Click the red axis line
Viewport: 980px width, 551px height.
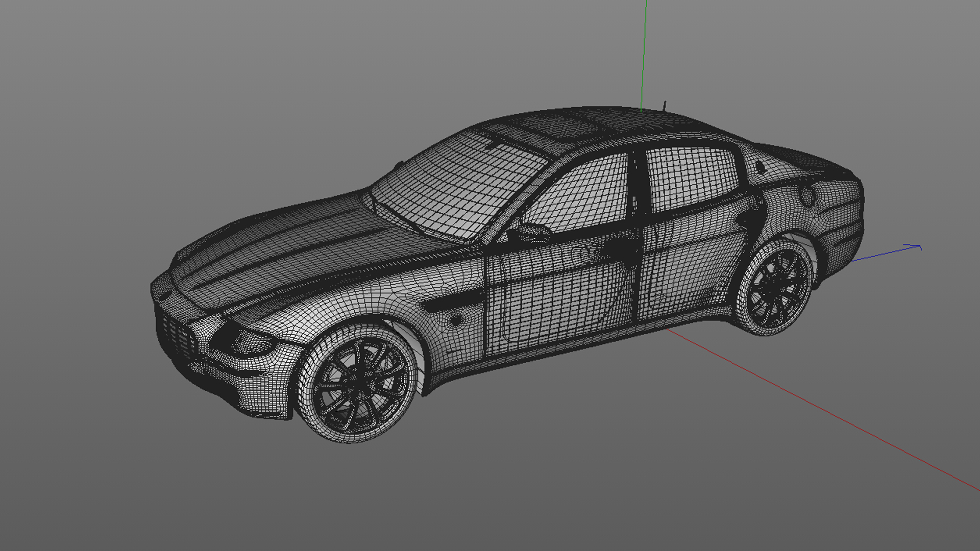tap(817, 406)
